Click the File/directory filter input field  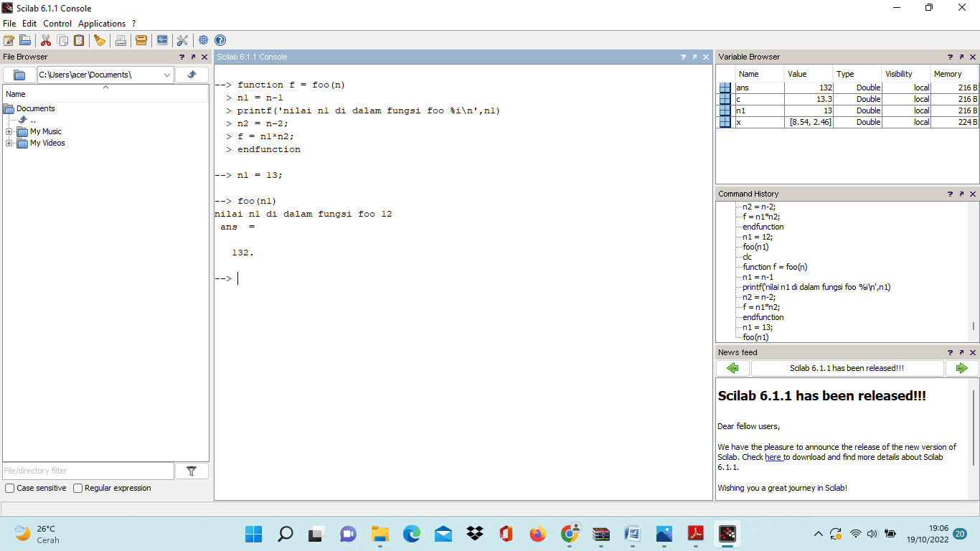pos(88,471)
